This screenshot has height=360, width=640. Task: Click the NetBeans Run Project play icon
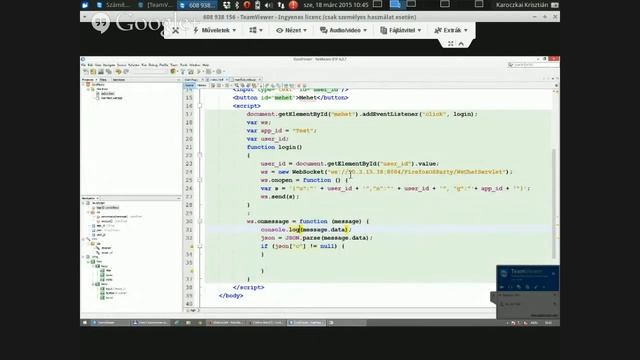click(x=199, y=71)
